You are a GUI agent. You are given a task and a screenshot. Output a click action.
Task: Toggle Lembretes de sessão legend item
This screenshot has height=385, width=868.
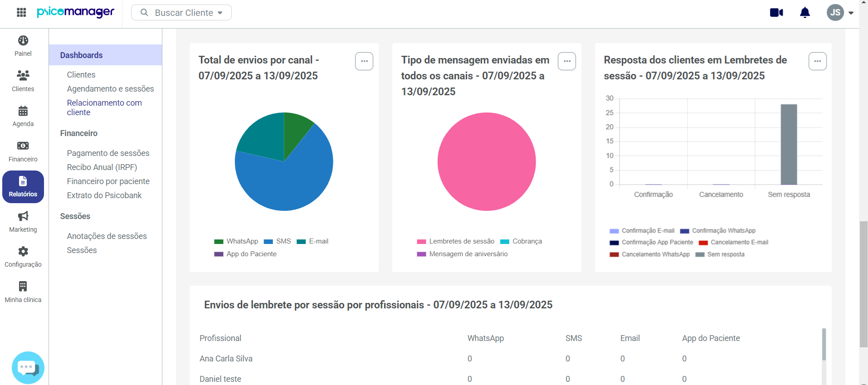[x=456, y=241]
